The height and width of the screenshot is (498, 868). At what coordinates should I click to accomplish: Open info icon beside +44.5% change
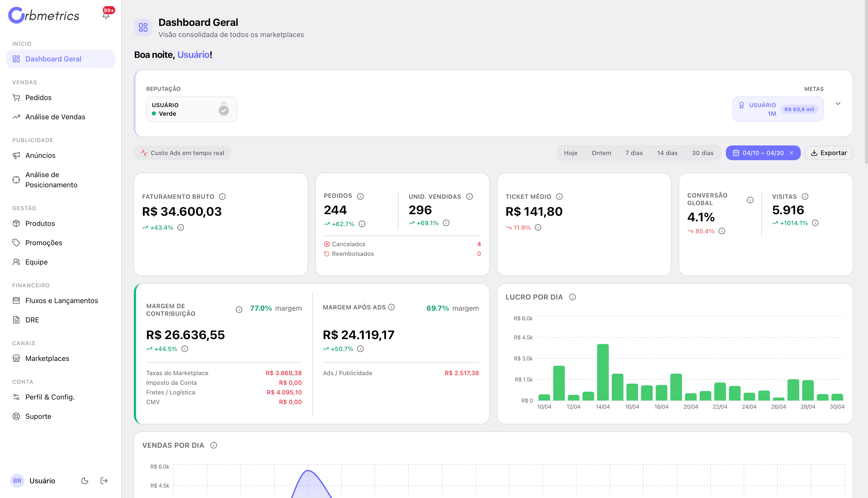click(x=185, y=348)
